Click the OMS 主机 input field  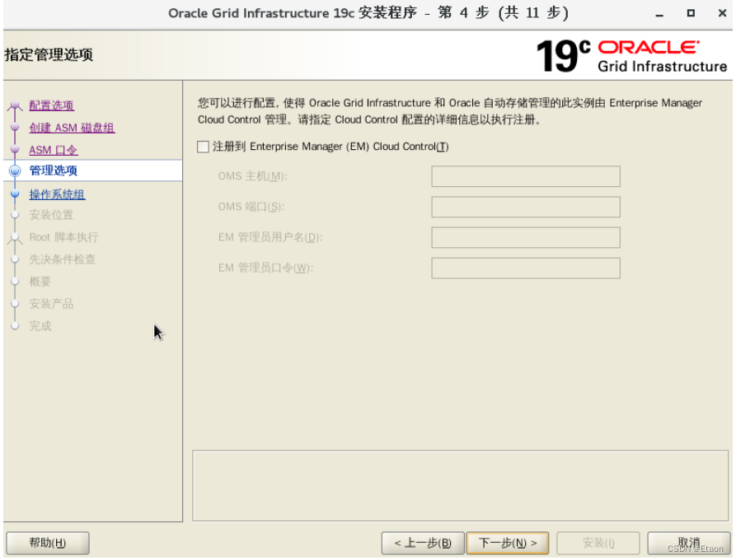pos(526,176)
